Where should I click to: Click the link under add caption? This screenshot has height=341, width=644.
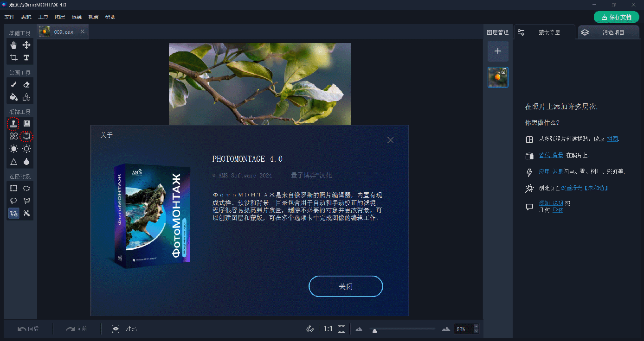(x=558, y=210)
